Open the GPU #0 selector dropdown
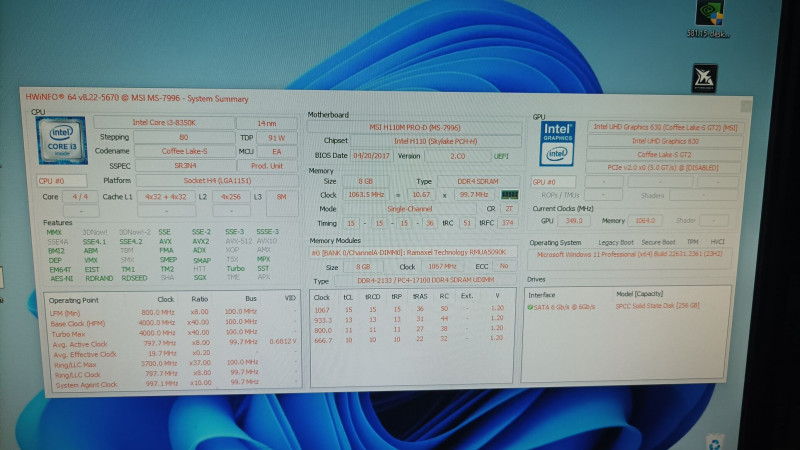This screenshot has height=450, width=800. [553, 182]
